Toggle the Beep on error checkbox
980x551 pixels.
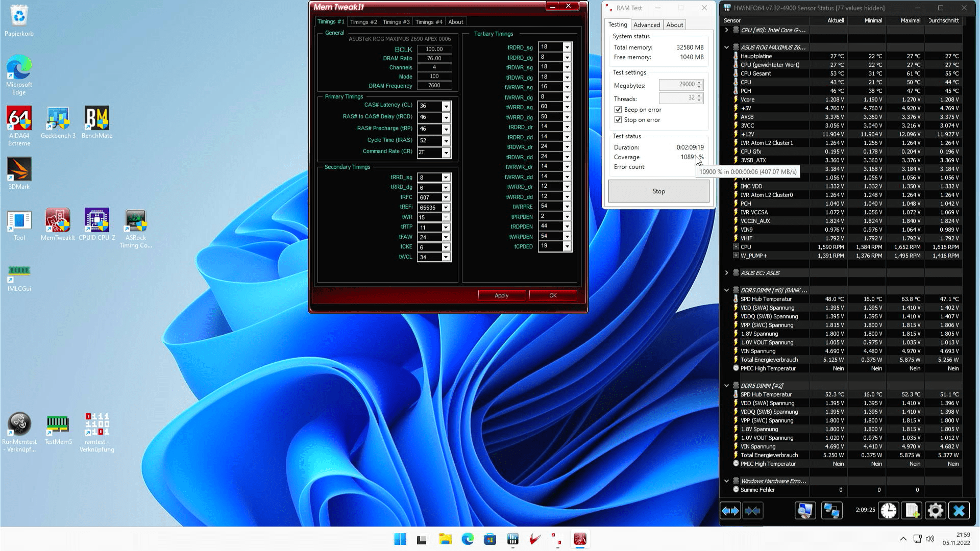click(618, 110)
